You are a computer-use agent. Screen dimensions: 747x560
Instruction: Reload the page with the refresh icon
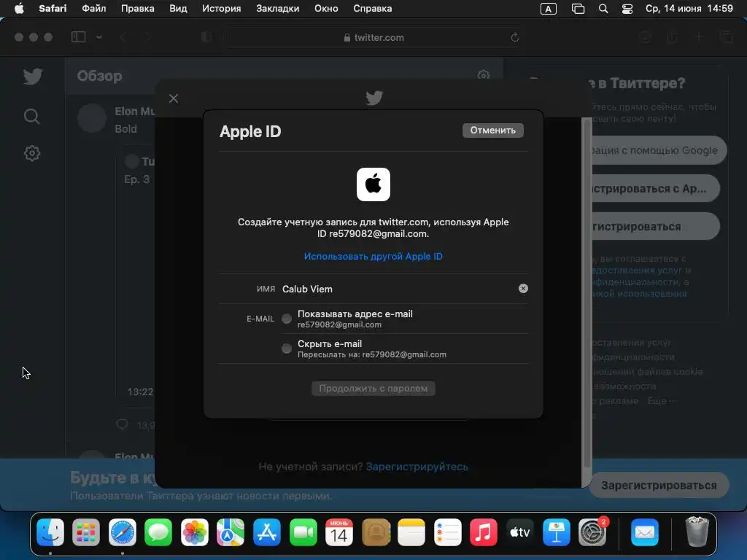click(x=514, y=37)
